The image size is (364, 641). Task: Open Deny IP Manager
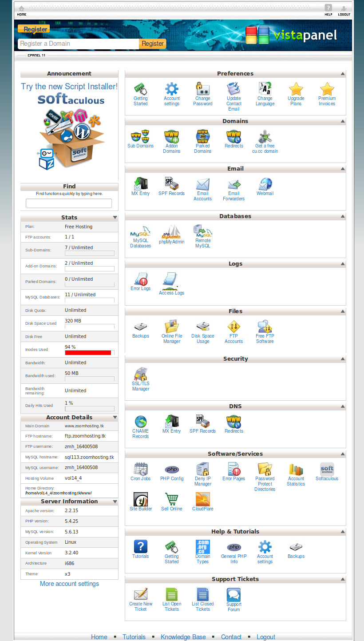click(x=203, y=474)
